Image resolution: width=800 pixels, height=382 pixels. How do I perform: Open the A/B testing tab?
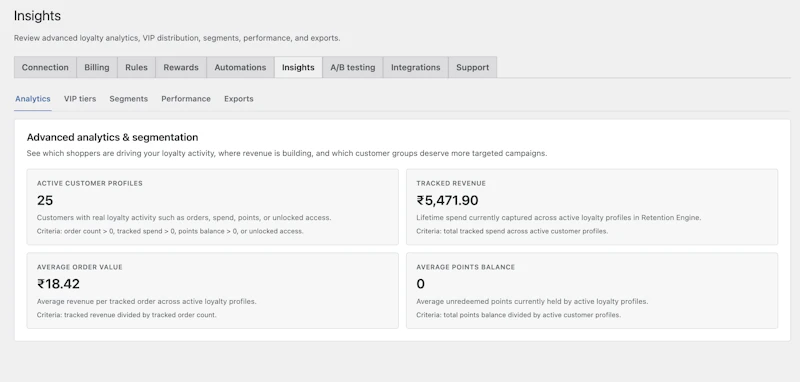[353, 67]
